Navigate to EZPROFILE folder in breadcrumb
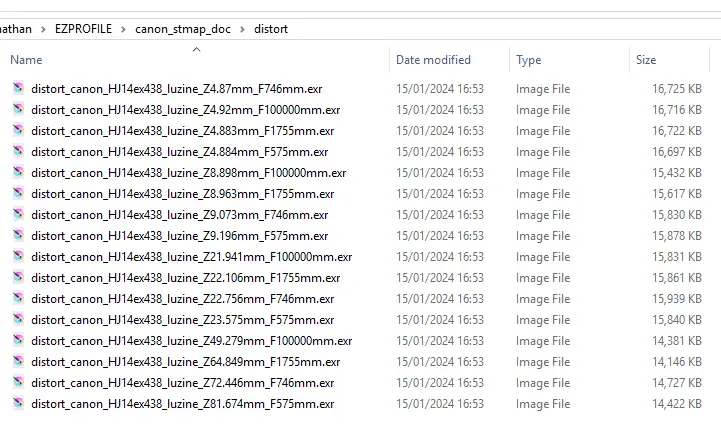 [82, 29]
